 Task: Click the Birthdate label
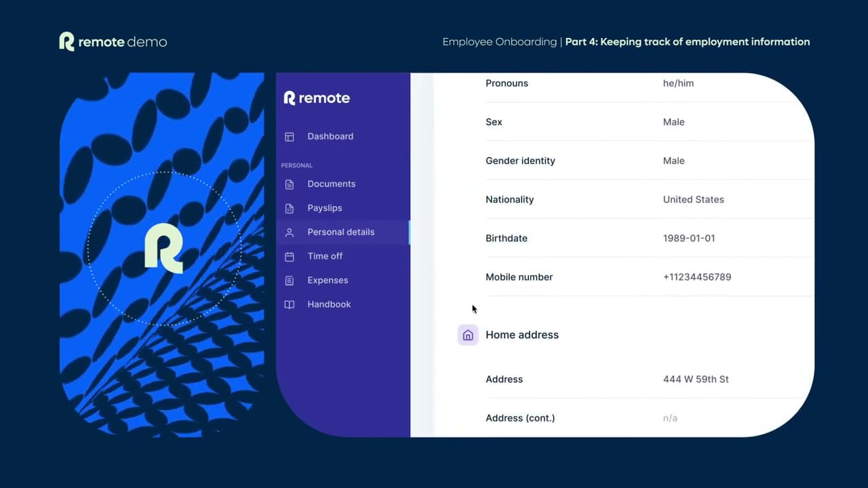pos(507,238)
